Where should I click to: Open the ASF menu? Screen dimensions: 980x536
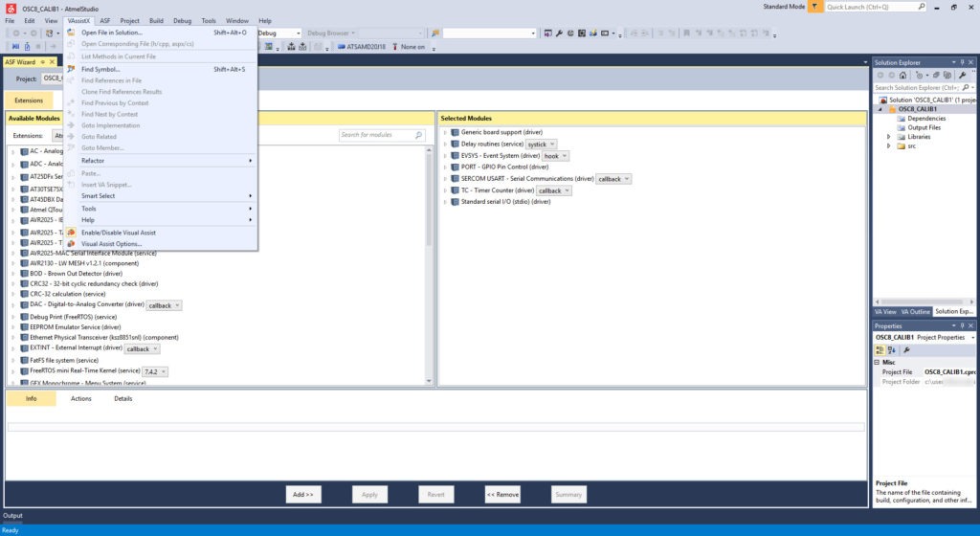[x=105, y=21]
